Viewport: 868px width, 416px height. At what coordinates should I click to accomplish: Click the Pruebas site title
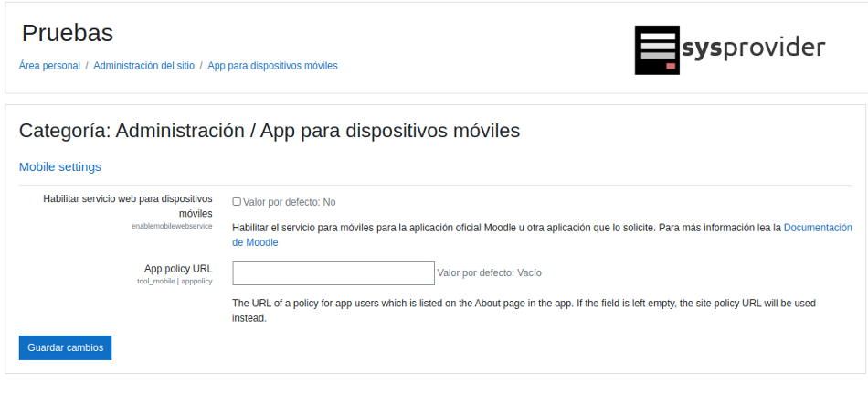(68, 34)
